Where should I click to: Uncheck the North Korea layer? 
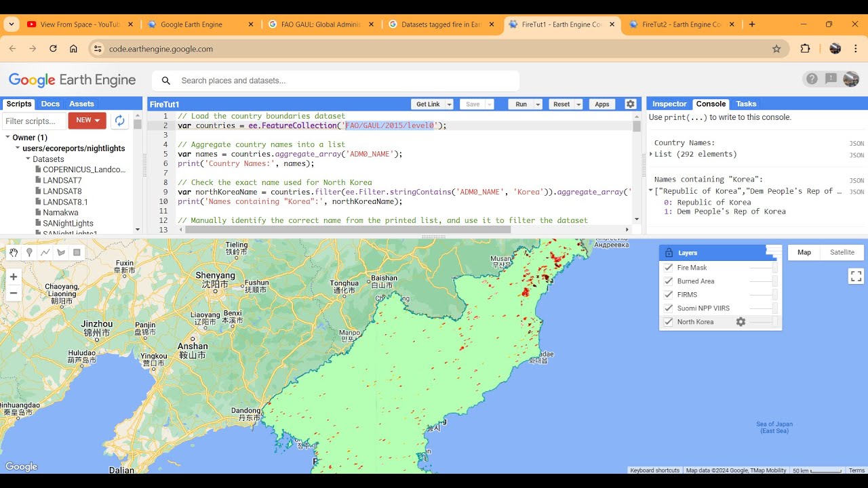coord(669,322)
